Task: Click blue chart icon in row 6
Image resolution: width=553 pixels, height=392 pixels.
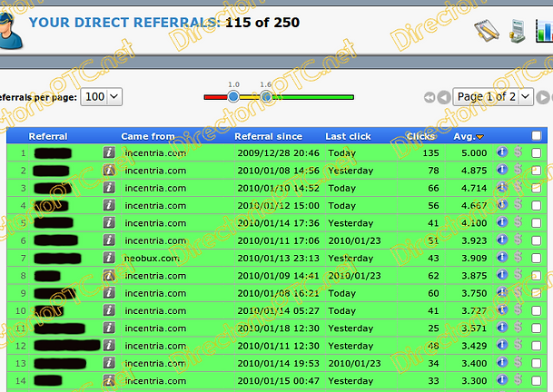Action: [502, 240]
